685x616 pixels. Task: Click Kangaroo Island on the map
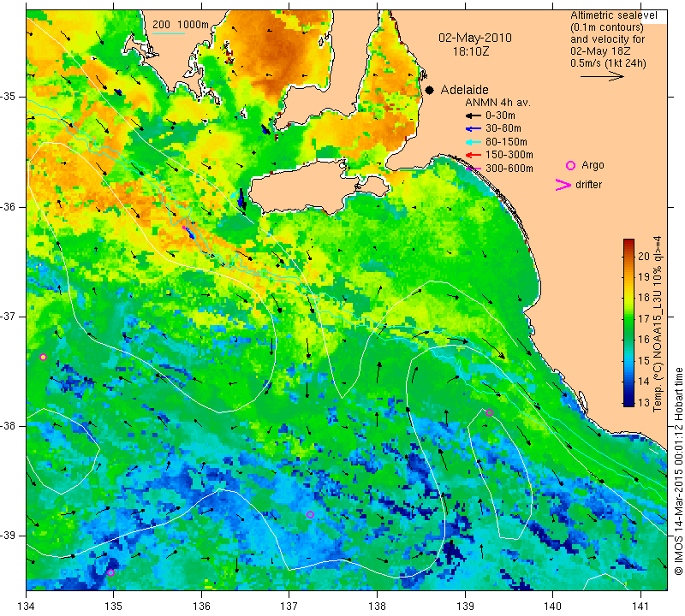click(306, 187)
